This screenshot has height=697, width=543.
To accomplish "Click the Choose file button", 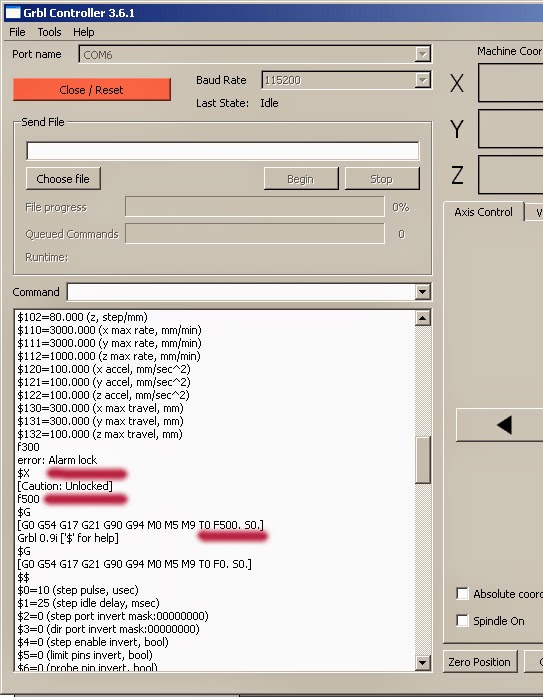I will point(63,179).
